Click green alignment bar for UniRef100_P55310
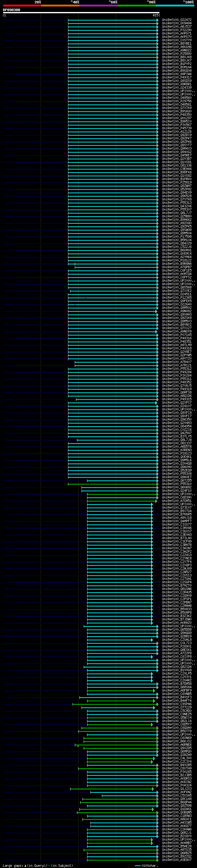The width and height of the screenshot is (197, 868). pos(113,484)
